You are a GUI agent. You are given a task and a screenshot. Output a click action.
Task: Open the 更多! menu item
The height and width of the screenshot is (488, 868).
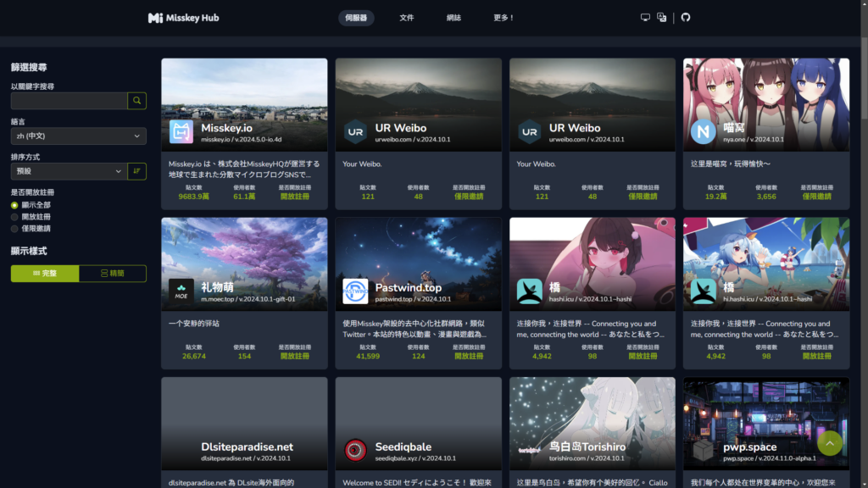tap(504, 18)
